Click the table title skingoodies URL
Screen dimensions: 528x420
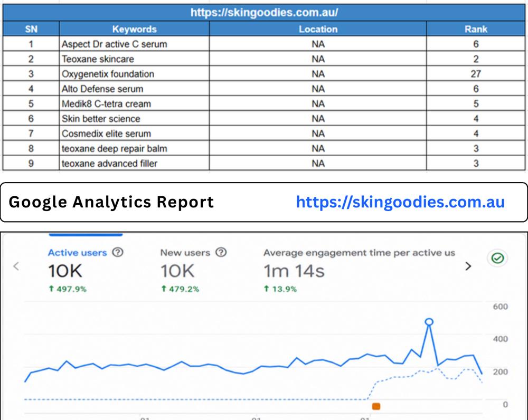(264, 13)
